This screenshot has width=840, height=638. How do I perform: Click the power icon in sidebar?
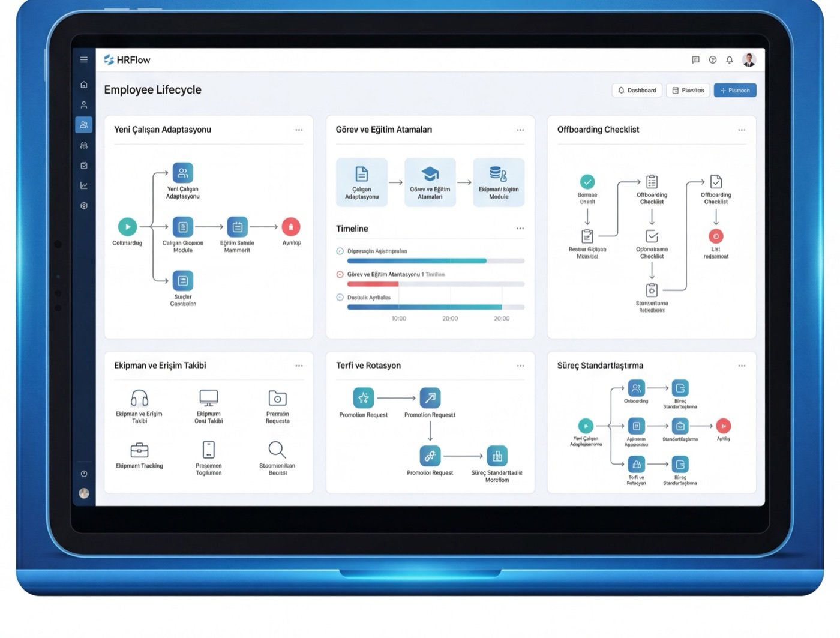tap(84, 474)
